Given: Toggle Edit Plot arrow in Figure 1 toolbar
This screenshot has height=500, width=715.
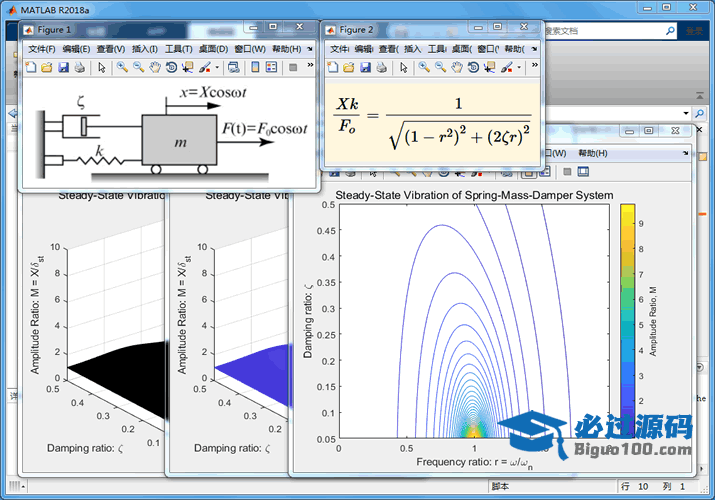Looking at the screenshot, I should coord(102,67).
